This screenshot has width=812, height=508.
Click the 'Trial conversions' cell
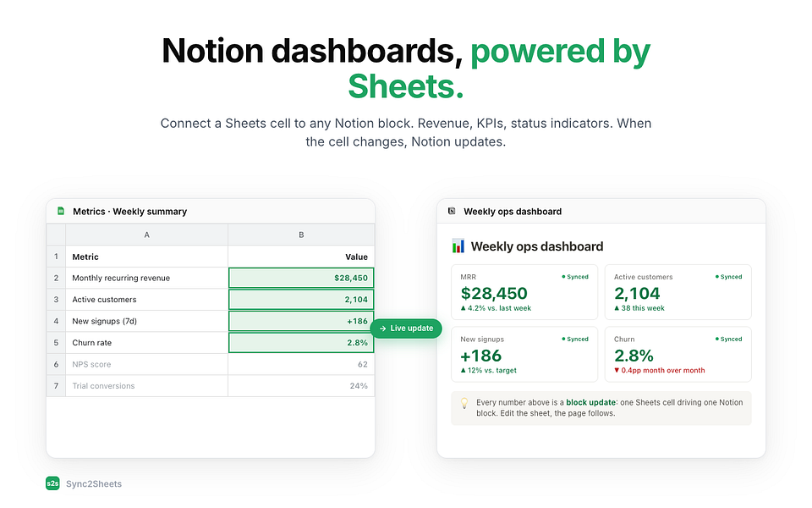click(x=146, y=386)
